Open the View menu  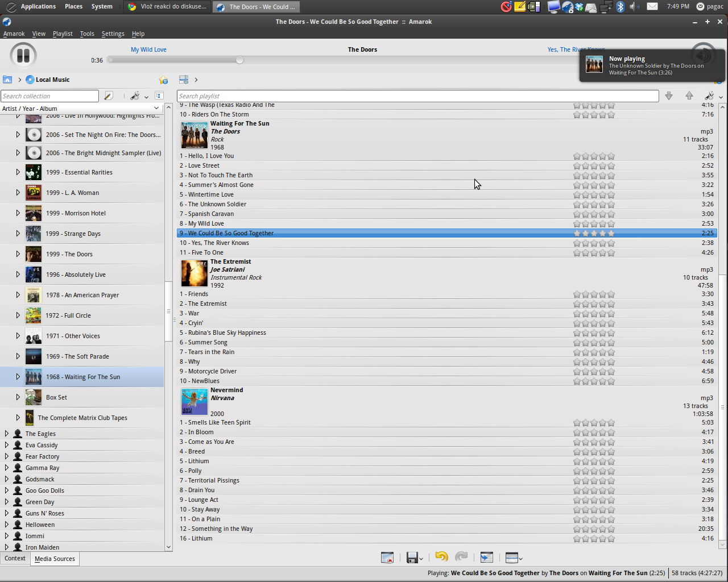click(39, 34)
